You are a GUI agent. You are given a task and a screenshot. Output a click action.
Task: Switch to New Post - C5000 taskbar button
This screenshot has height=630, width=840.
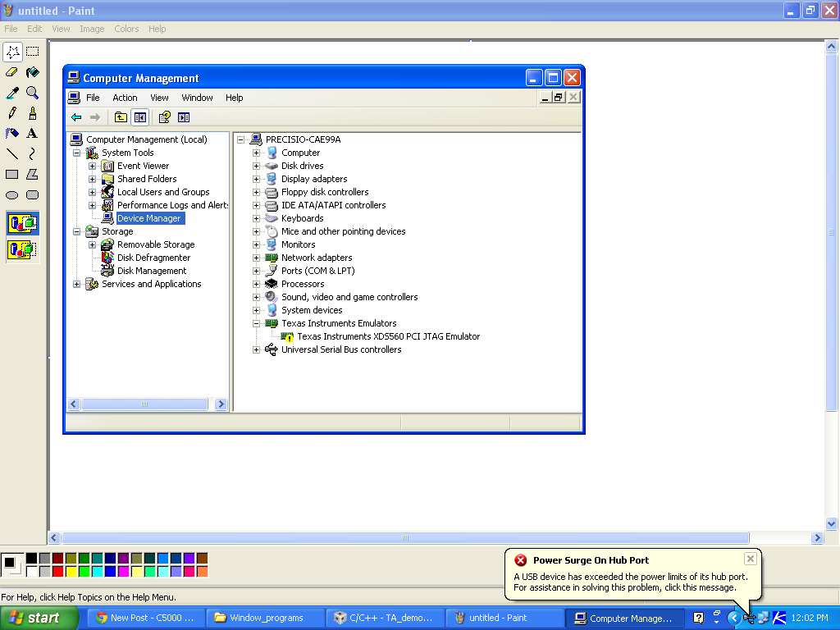coord(145,618)
